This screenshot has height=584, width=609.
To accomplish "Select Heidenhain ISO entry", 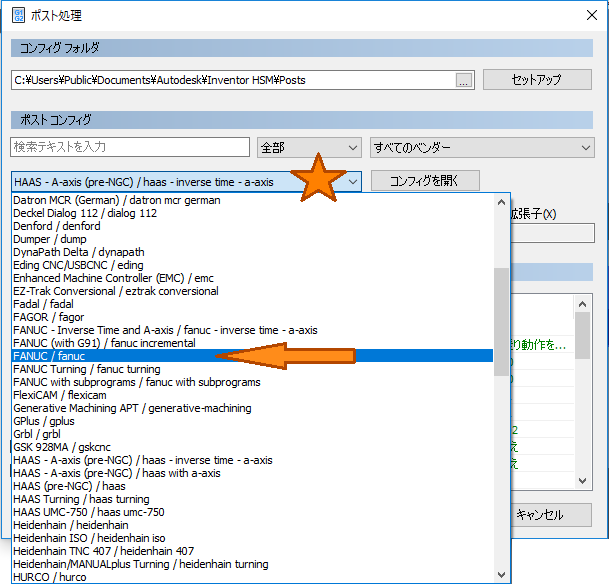I will click(252, 538).
